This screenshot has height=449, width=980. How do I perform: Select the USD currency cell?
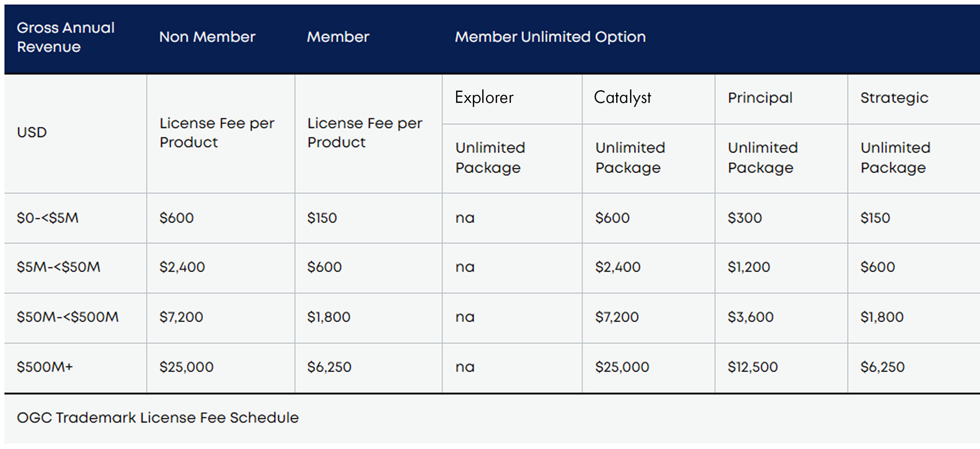[32, 132]
